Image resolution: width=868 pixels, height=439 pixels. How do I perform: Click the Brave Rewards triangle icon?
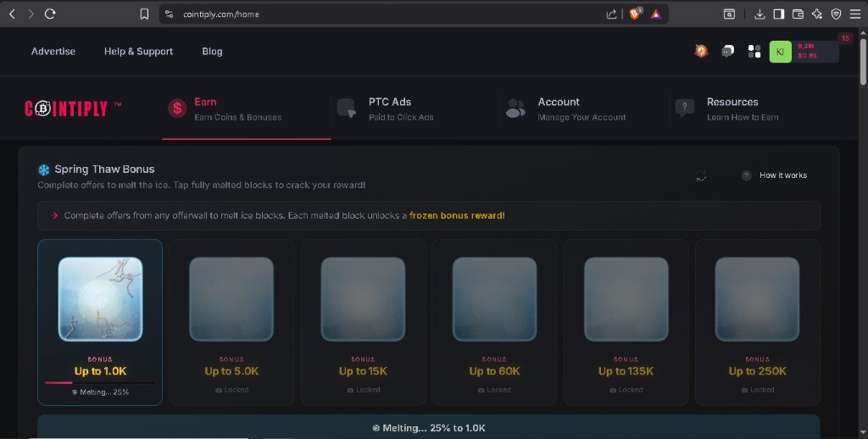(x=656, y=14)
